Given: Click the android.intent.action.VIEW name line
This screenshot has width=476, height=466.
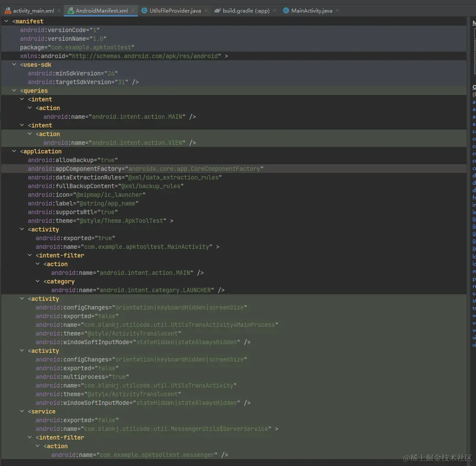Looking at the screenshot, I should pos(120,143).
